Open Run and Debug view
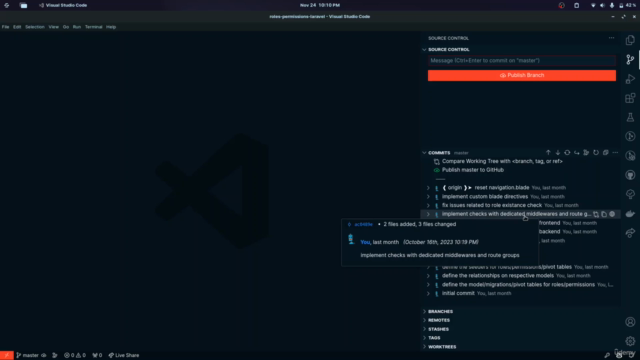 [x=630, y=79]
